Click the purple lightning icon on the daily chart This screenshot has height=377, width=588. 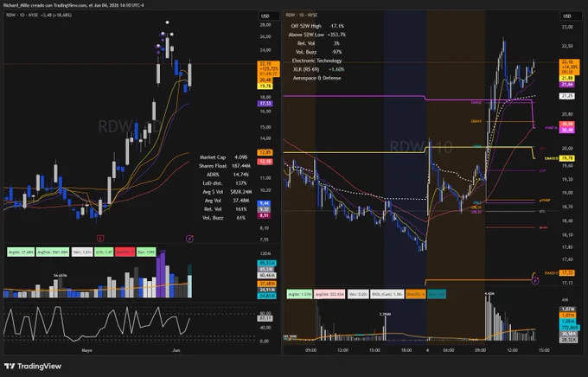[189, 238]
